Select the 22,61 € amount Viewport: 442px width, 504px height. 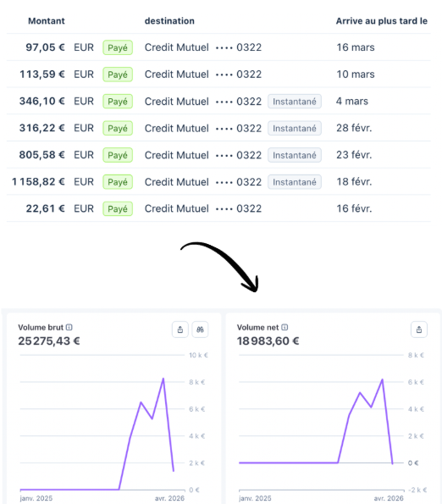(x=45, y=208)
